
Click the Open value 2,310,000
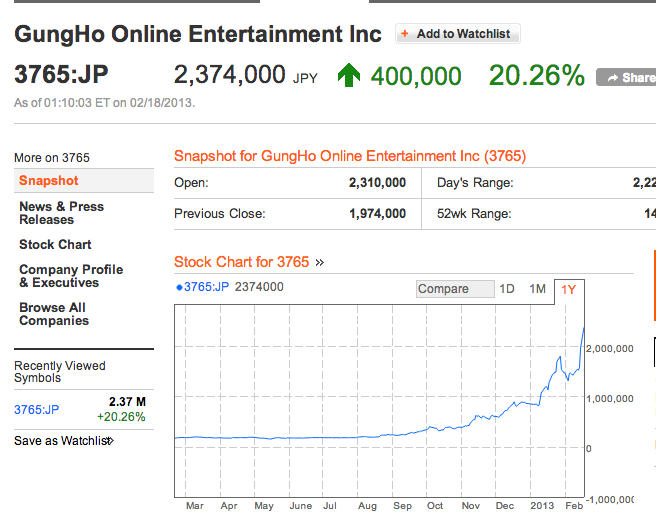click(377, 183)
